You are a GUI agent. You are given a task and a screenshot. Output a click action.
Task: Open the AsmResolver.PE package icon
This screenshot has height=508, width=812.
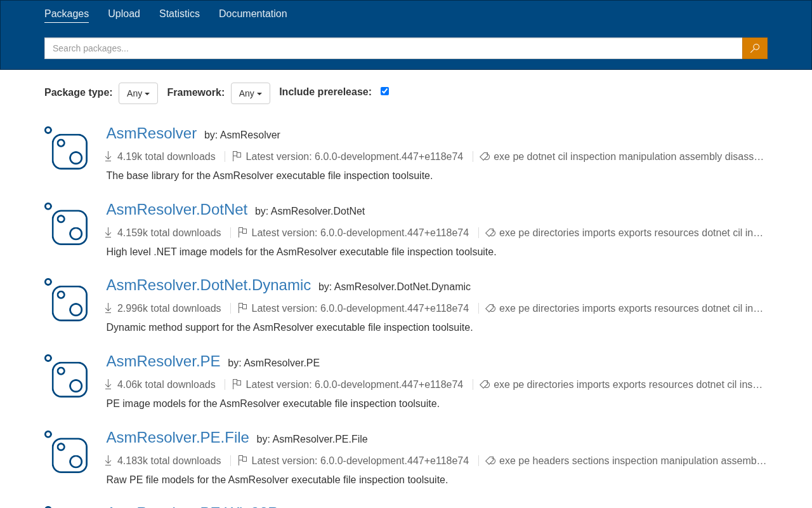click(x=66, y=376)
